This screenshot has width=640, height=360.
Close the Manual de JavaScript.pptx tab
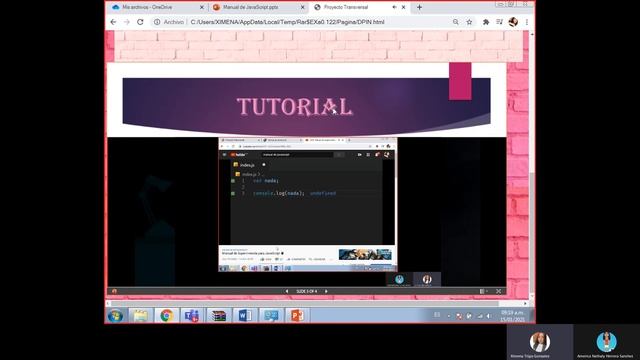302,7
